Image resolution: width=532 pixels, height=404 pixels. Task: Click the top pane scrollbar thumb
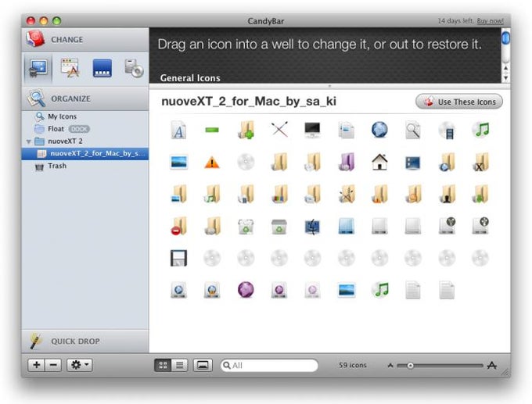505,38
